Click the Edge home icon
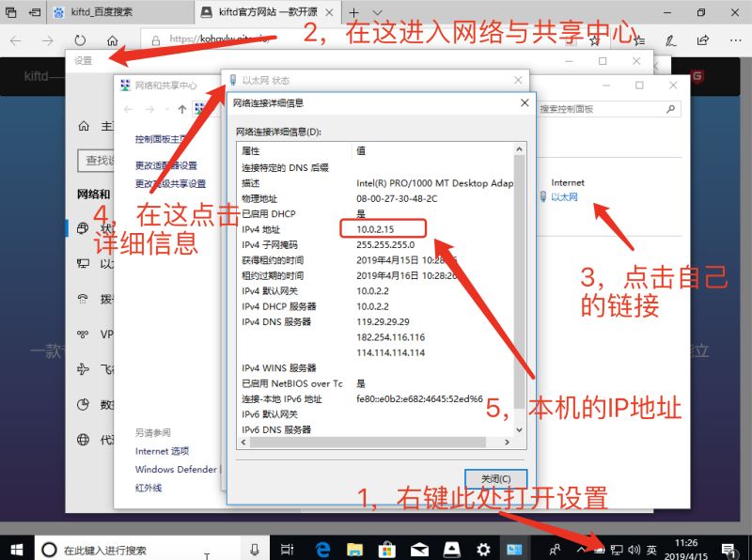Screen dimensions: 752x560 [x=113, y=41]
